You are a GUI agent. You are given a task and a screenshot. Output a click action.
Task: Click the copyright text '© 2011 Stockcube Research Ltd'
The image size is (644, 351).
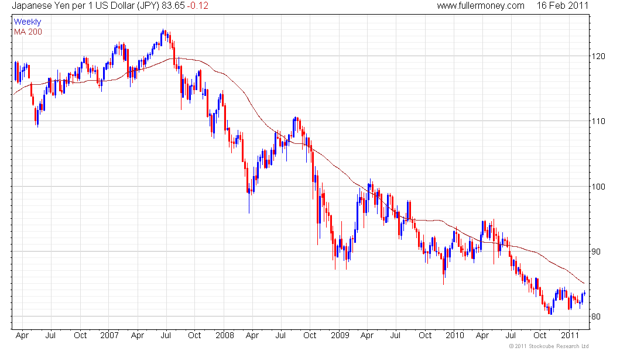(549, 346)
